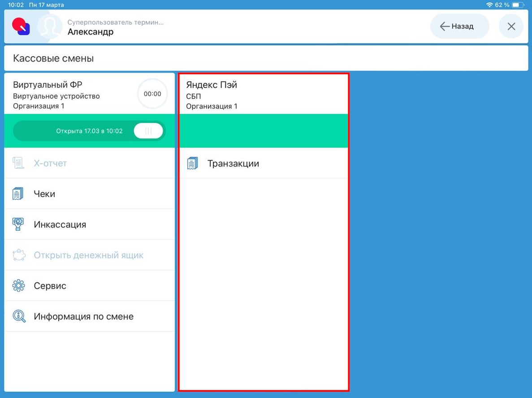Click the piggy bank cash drawer icon

pyautogui.click(x=19, y=255)
